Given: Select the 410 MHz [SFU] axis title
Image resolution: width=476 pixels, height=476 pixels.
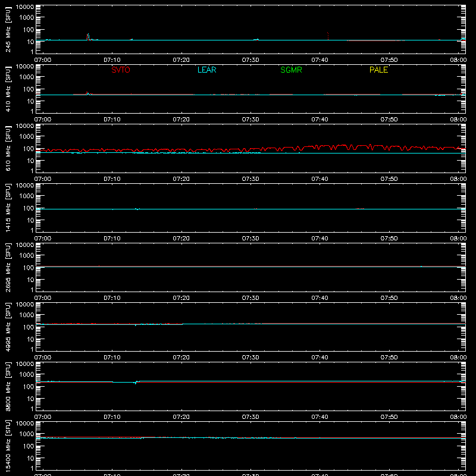Looking at the screenshot, I should point(8,89).
